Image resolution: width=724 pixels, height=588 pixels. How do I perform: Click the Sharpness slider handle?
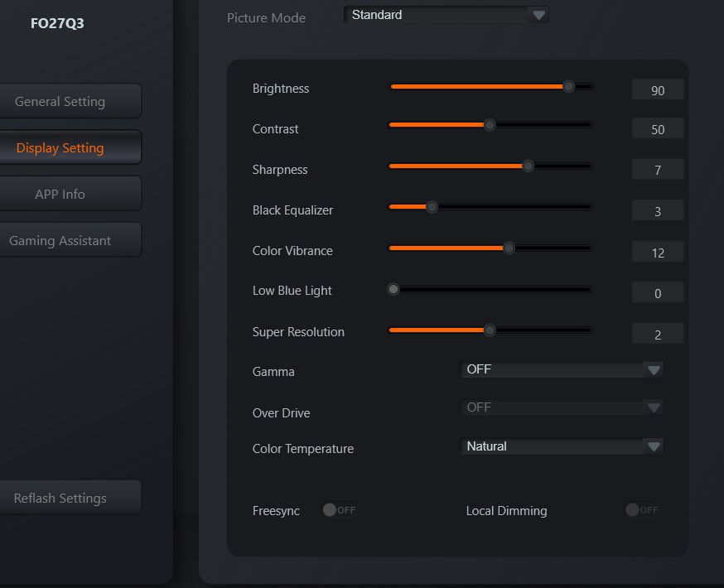529,166
